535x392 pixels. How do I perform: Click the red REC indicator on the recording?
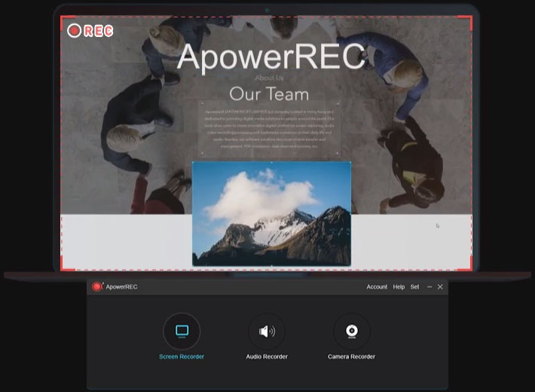(x=90, y=31)
